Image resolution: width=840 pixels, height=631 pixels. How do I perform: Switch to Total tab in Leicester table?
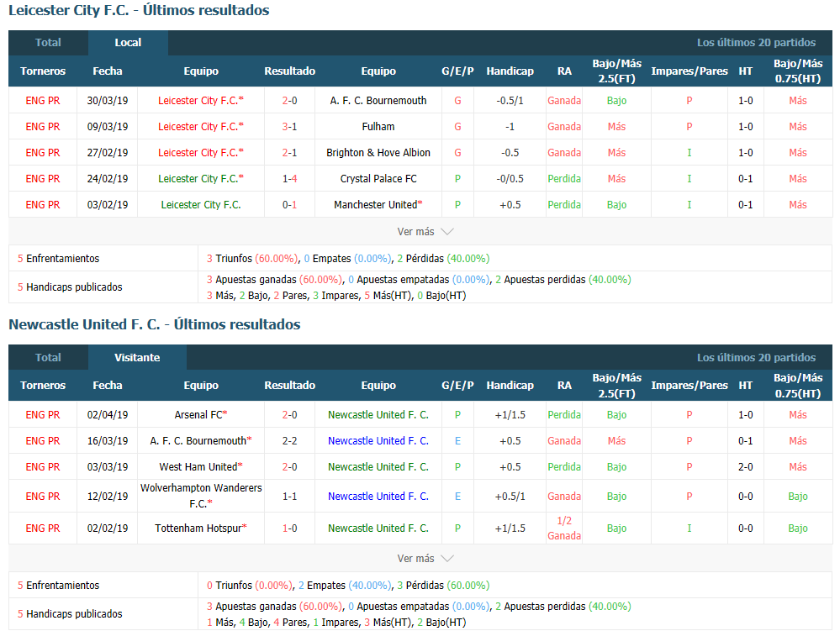click(48, 43)
